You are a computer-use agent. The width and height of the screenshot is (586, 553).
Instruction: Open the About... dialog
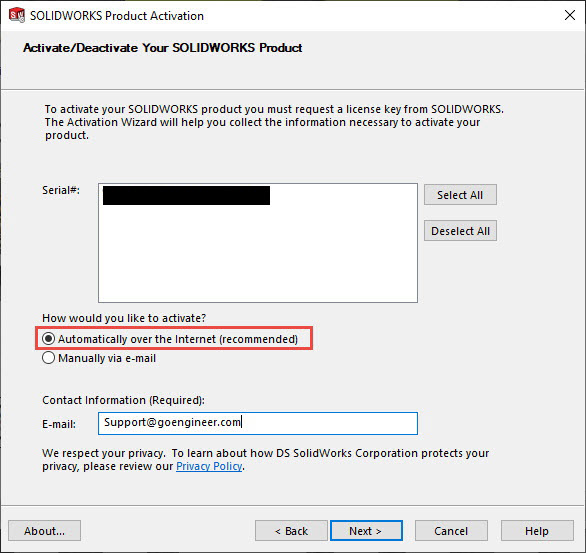pyautogui.click(x=44, y=531)
